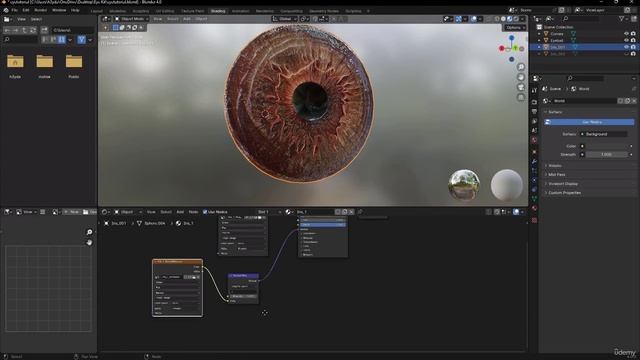Open the shading options dropdown arrow
This screenshot has height=360, width=640.
[522, 19]
